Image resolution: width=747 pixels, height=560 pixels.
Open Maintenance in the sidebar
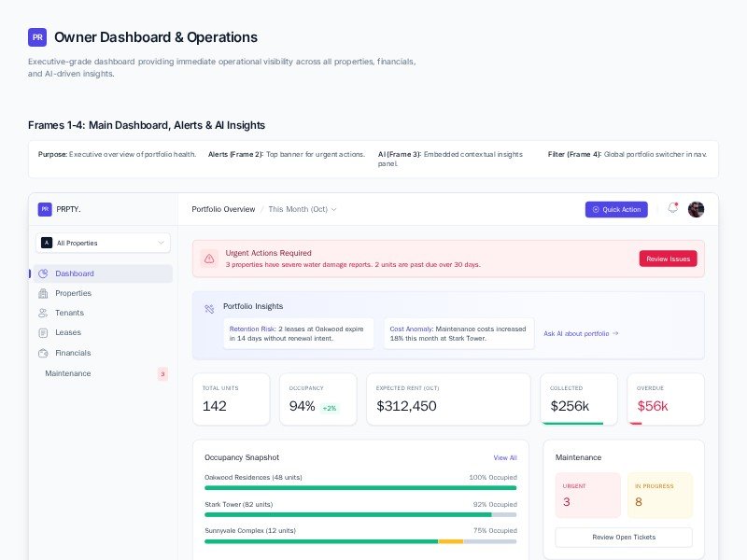point(68,373)
